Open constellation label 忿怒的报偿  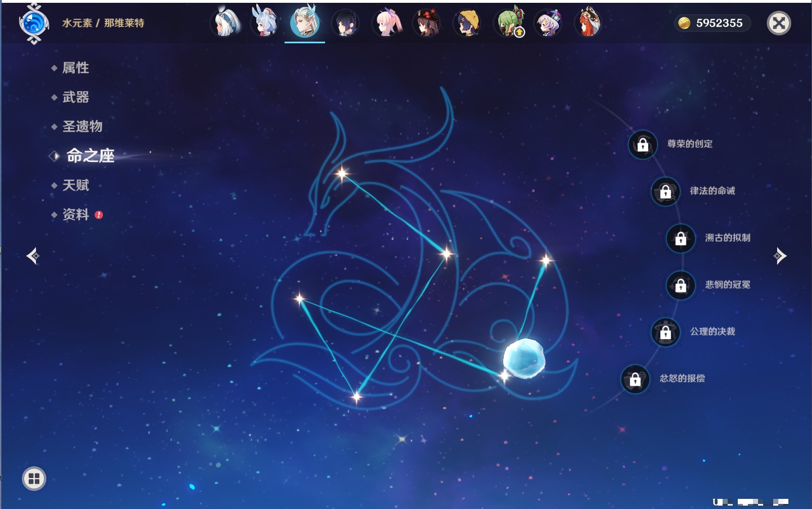(x=682, y=379)
